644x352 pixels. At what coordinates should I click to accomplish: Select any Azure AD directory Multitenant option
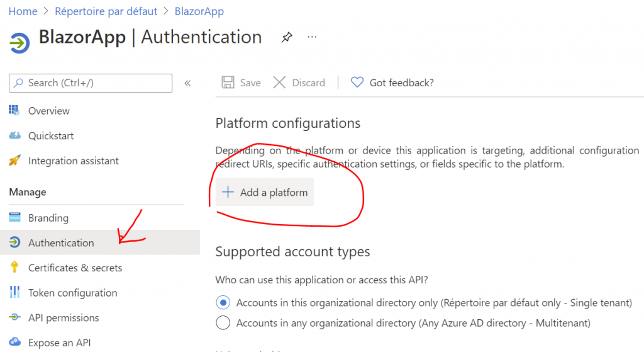coord(223,323)
